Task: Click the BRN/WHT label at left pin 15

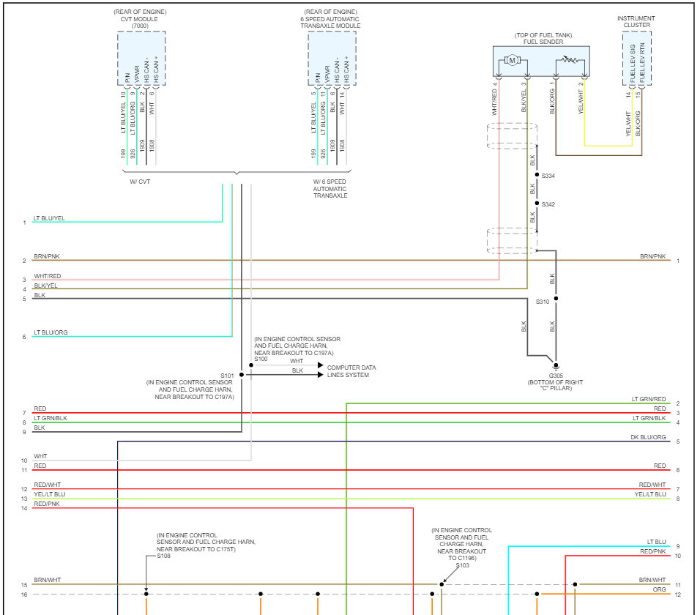Action: (48, 580)
